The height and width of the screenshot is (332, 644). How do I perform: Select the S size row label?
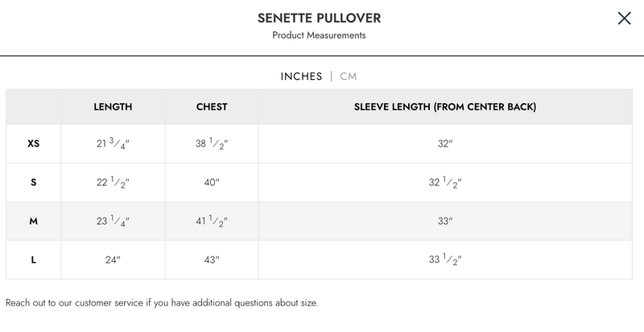click(x=33, y=182)
